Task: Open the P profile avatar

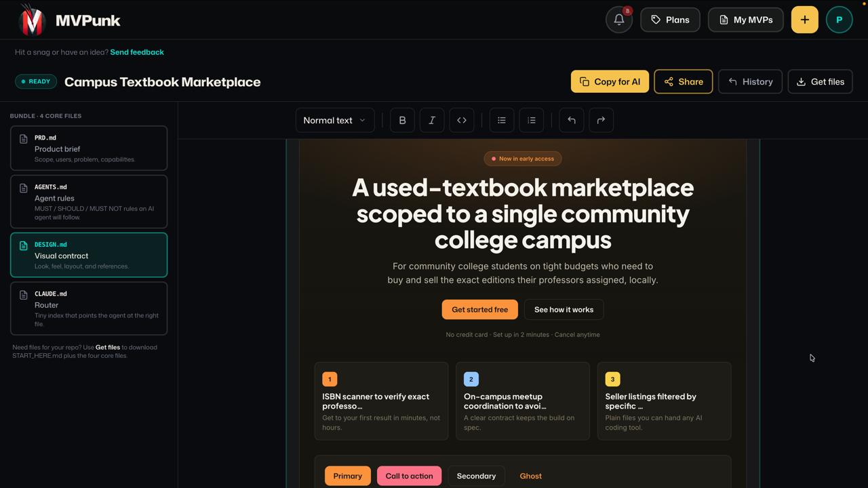Action: click(839, 20)
